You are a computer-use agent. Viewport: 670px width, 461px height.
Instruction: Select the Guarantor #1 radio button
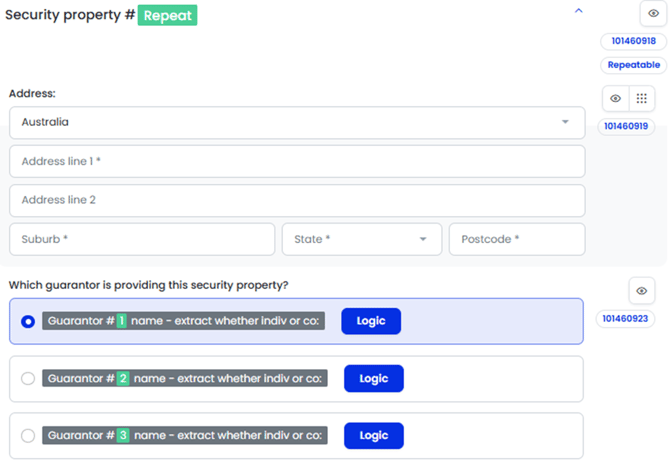tap(28, 321)
